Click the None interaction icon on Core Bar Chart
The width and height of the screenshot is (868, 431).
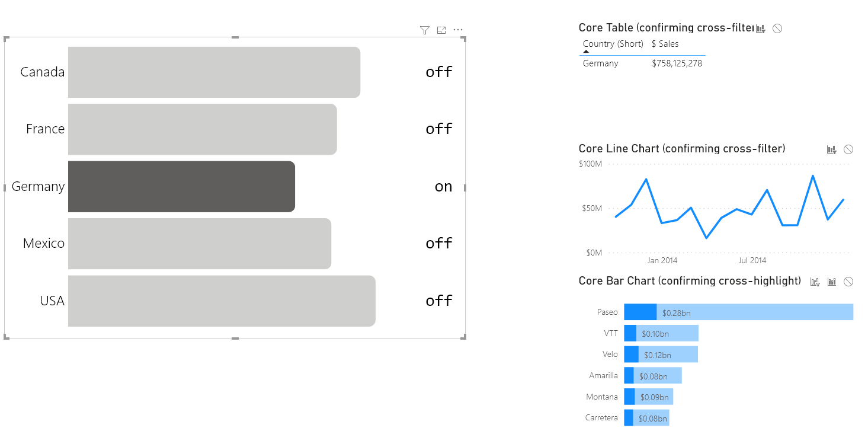848,282
